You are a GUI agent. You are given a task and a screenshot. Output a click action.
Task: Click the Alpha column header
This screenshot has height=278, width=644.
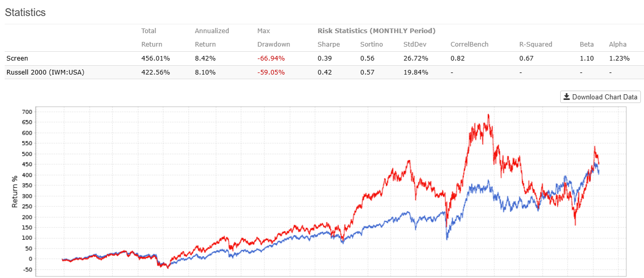[618, 45]
